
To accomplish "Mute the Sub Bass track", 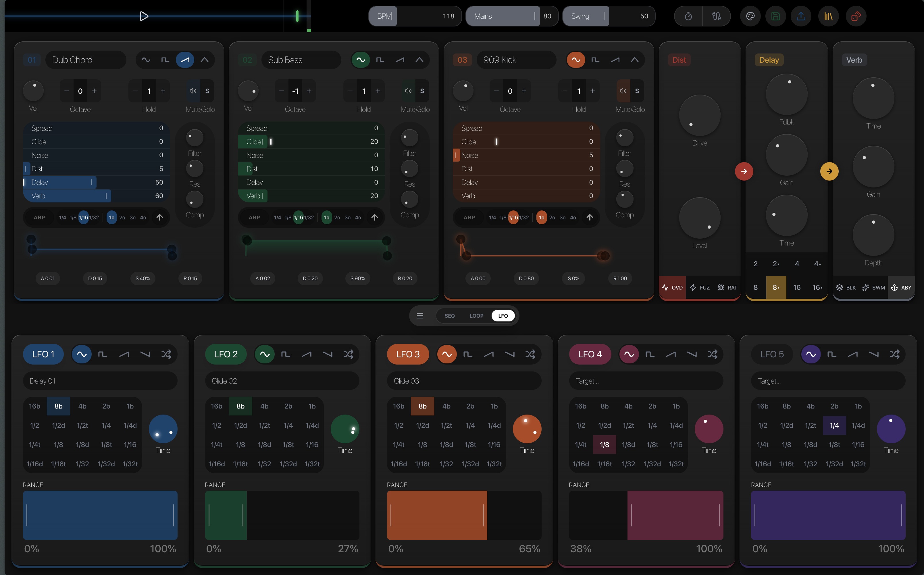I will click(x=408, y=91).
